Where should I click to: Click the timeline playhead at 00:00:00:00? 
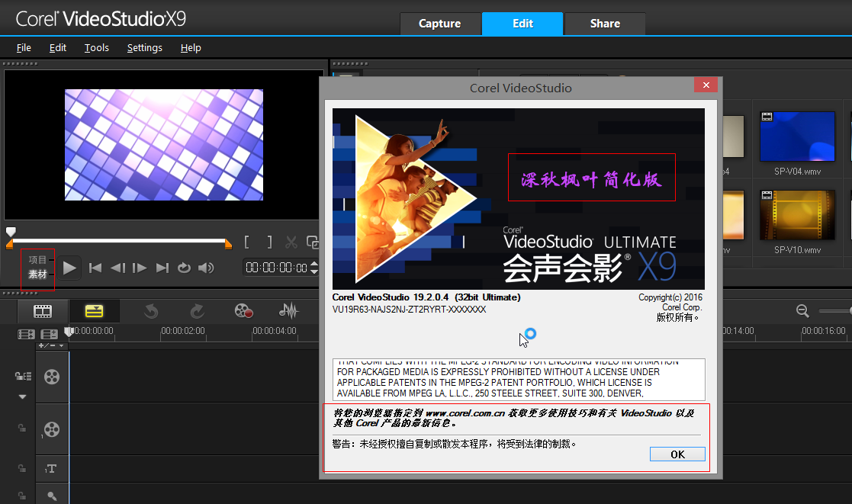click(x=69, y=331)
